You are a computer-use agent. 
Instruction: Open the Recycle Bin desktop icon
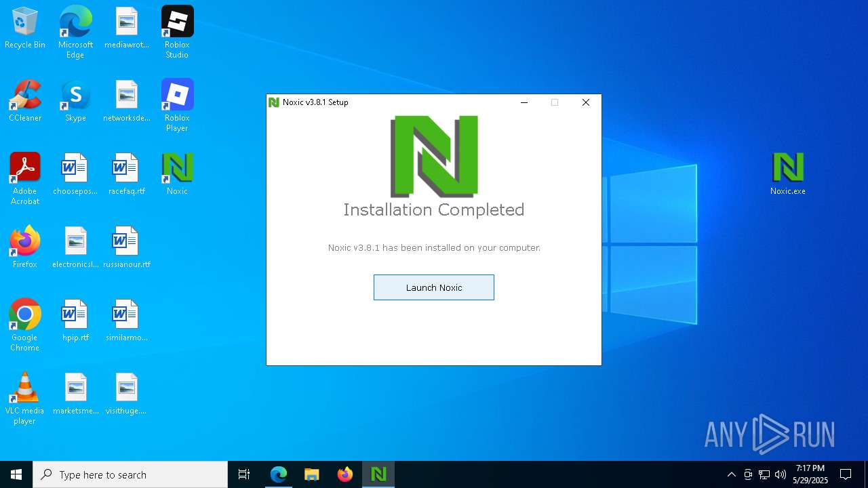25,28
